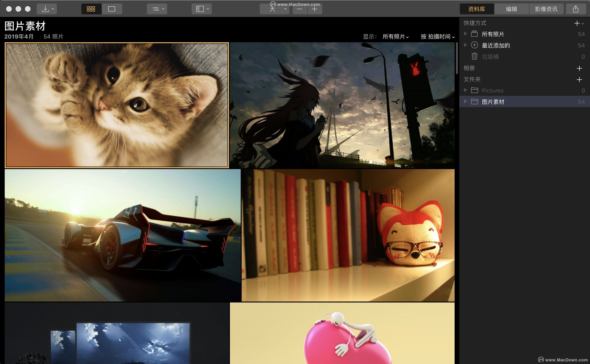Image resolution: width=590 pixels, height=364 pixels.
Task: Click the 图片素材 folder icon
Action: (474, 102)
